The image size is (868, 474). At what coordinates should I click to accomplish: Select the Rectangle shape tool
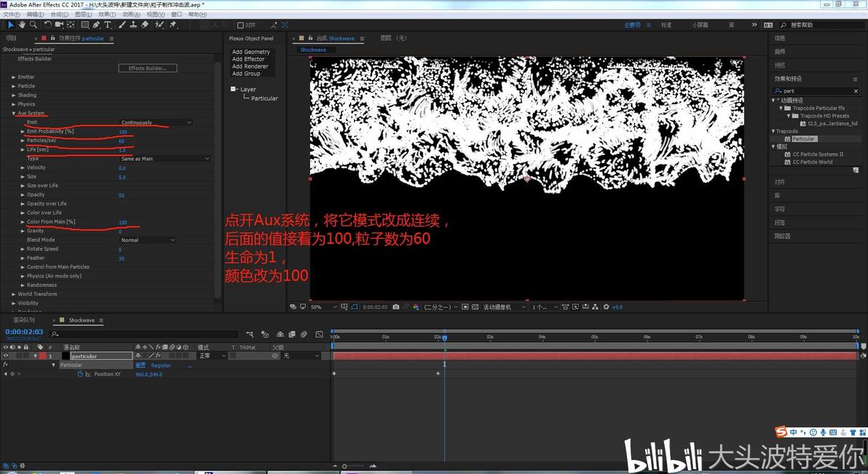pyautogui.click(x=84, y=25)
